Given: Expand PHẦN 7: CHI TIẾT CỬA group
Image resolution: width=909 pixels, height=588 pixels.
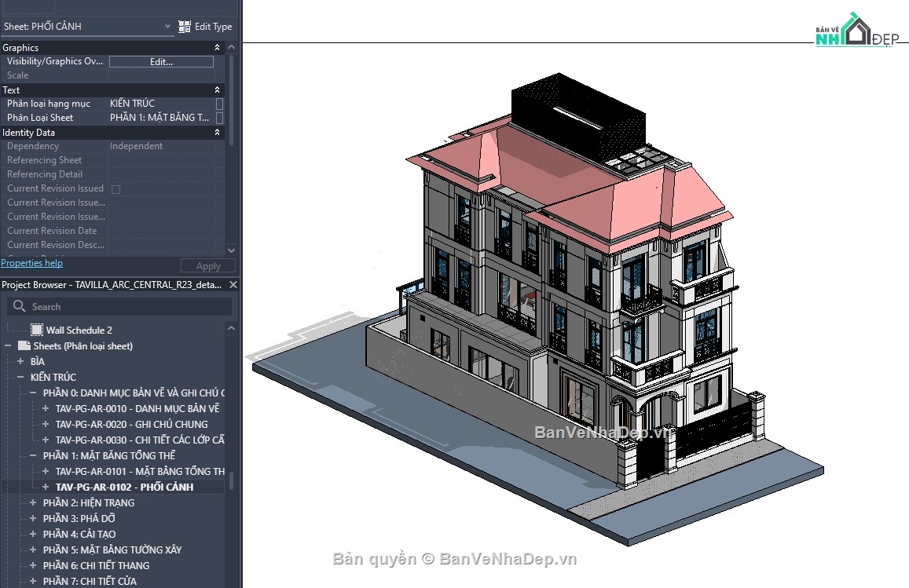Looking at the screenshot, I should [33, 581].
